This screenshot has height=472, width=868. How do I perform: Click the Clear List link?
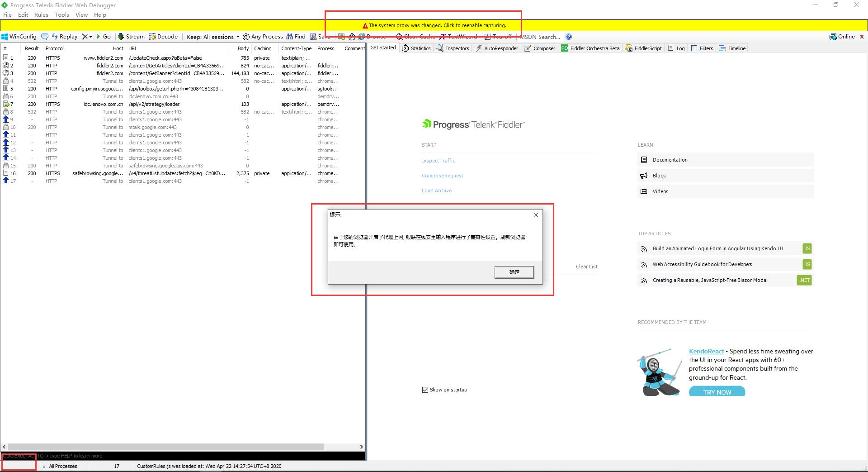[586, 267]
